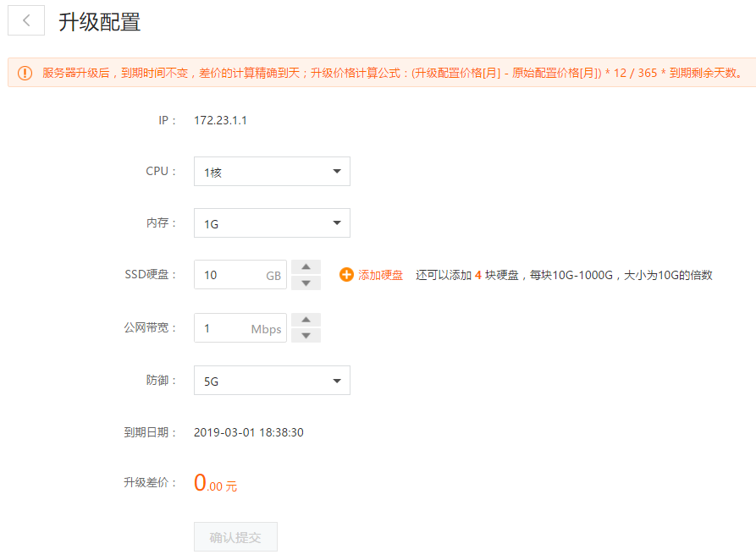
Task: Click the orange plus icon beside 添加硬盘
Action: click(346, 275)
